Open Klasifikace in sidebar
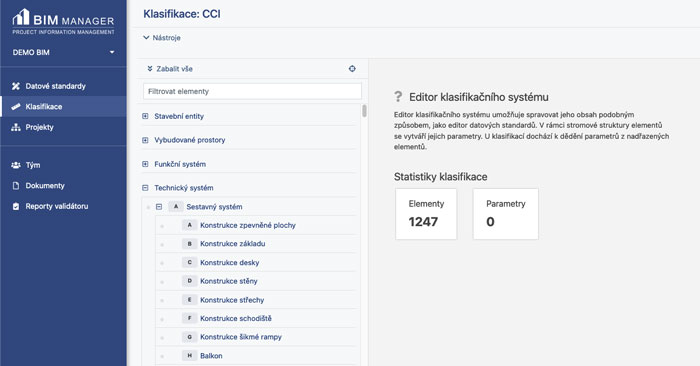700x366 pixels. click(x=63, y=107)
